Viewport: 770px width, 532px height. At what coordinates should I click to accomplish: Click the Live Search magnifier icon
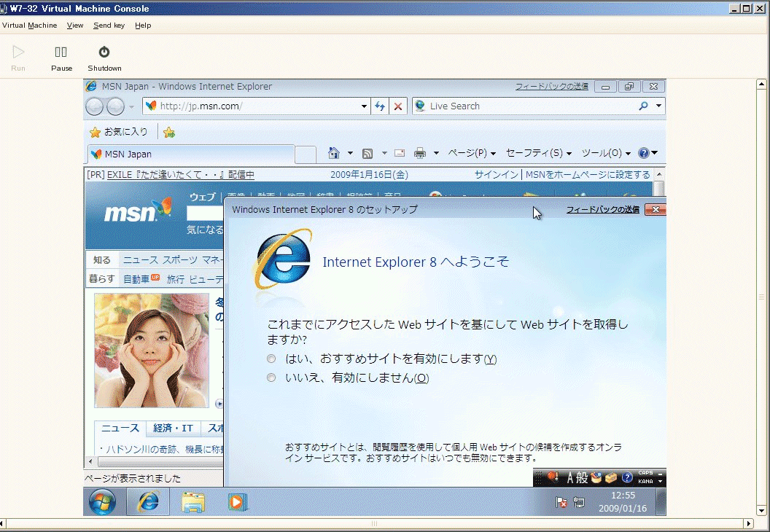(x=643, y=106)
